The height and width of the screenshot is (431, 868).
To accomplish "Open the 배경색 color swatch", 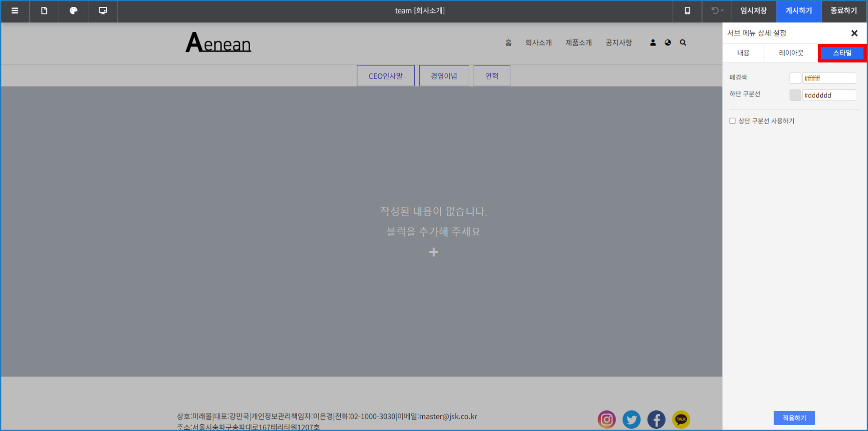I will [x=795, y=78].
